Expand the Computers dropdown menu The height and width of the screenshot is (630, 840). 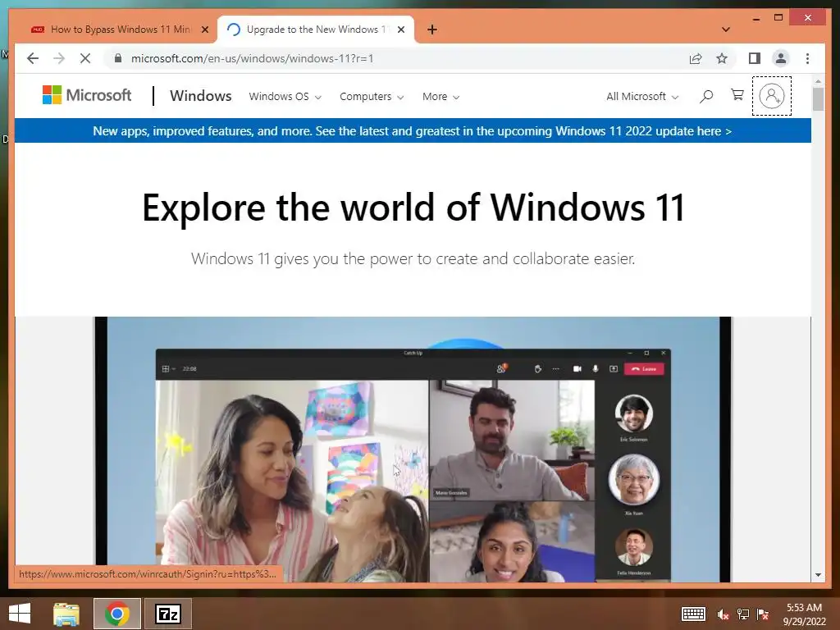(x=372, y=97)
